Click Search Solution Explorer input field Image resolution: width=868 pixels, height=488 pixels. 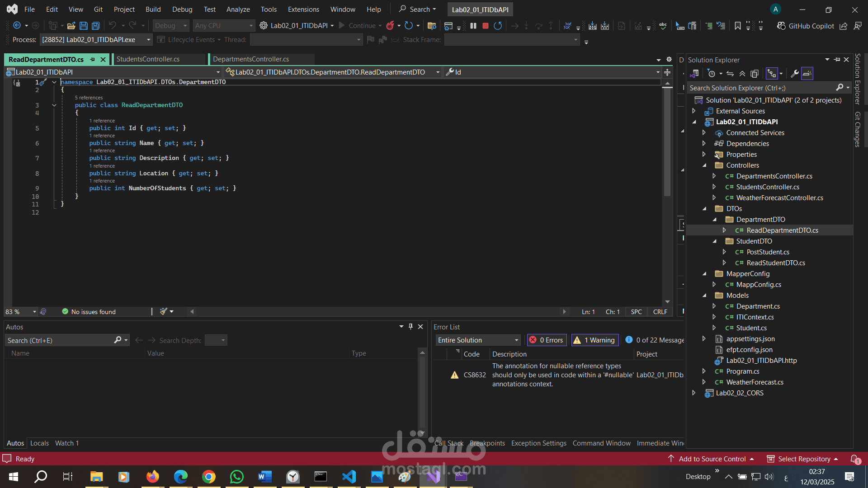click(x=761, y=88)
